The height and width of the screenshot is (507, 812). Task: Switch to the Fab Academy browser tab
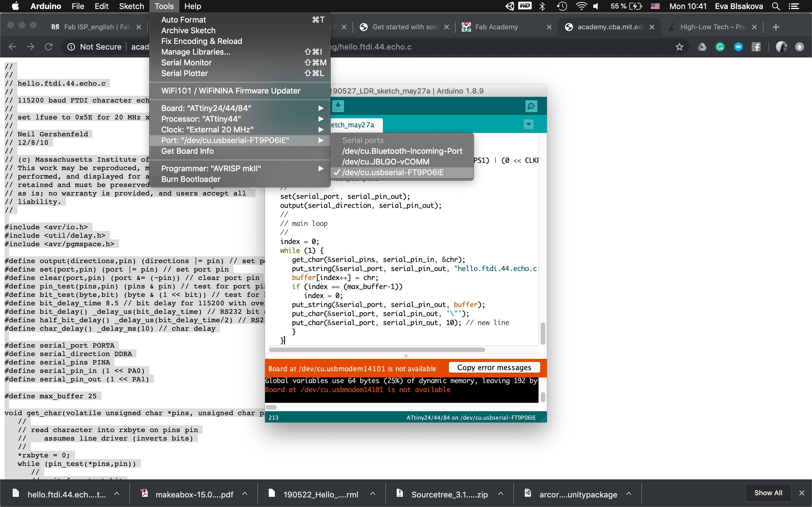pos(496,27)
